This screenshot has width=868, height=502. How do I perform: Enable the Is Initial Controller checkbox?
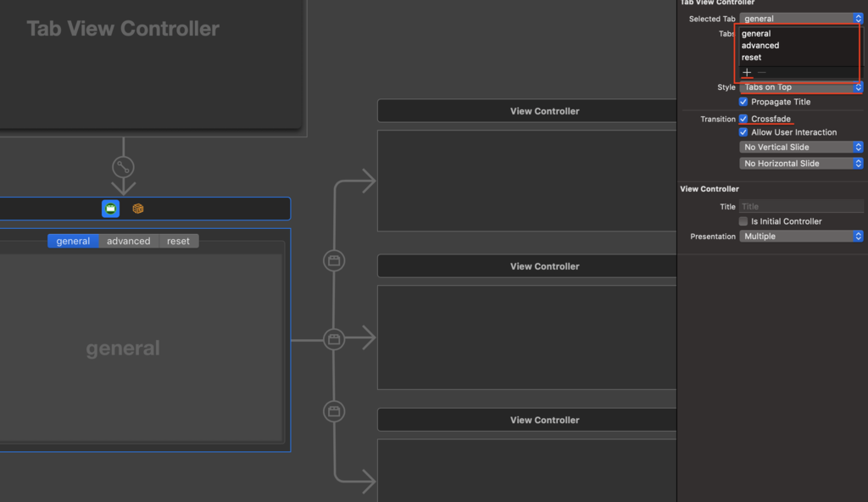pos(743,221)
